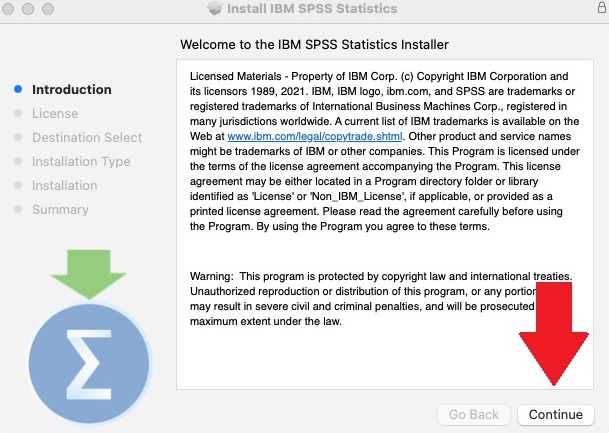Image resolution: width=609 pixels, height=433 pixels.
Task: Minimize the installer window
Action: coord(28,8)
